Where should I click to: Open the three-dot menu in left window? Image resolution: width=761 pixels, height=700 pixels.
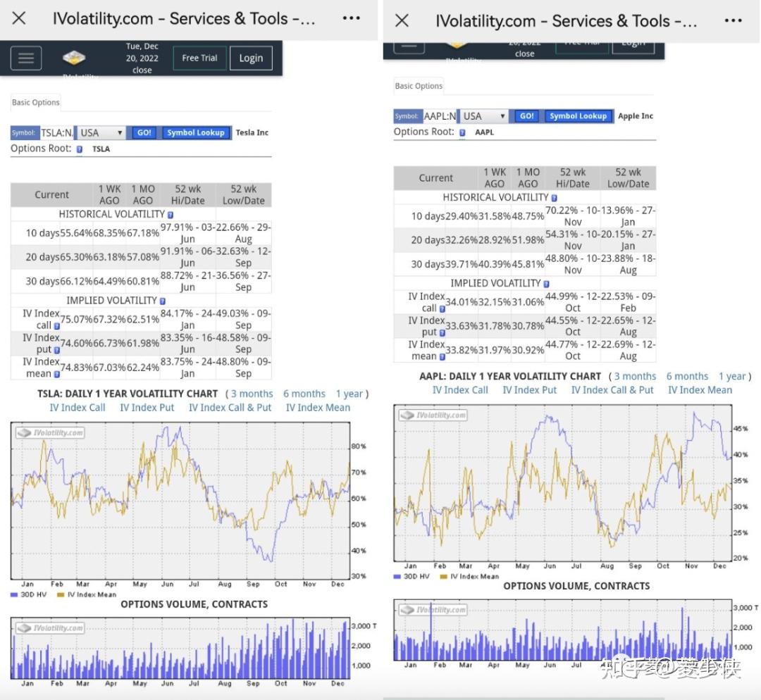click(351, 18)
